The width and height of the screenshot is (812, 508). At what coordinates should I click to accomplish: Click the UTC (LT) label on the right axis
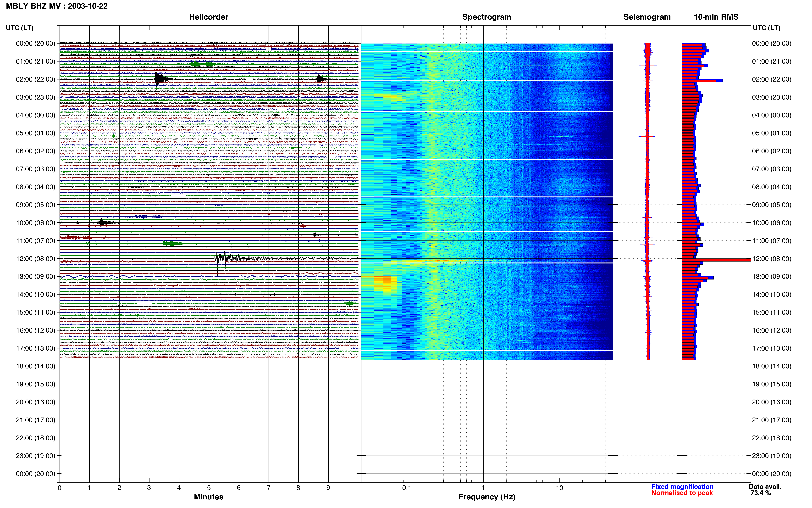[766, 28]
